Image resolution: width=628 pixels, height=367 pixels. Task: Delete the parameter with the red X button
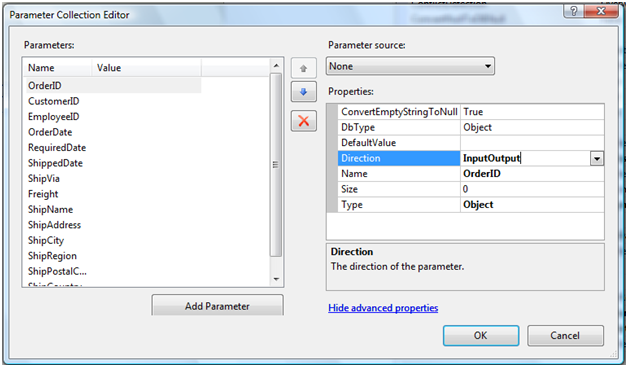304,121
